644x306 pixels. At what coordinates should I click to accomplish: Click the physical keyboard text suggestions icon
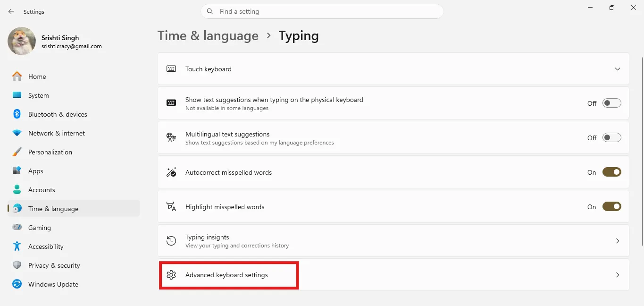coord(171,103)
